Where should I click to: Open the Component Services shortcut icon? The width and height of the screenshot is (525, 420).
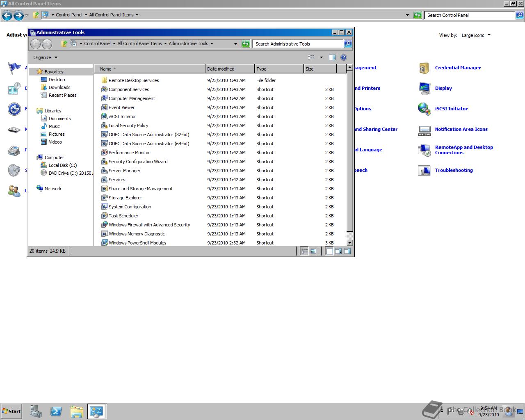104,89
